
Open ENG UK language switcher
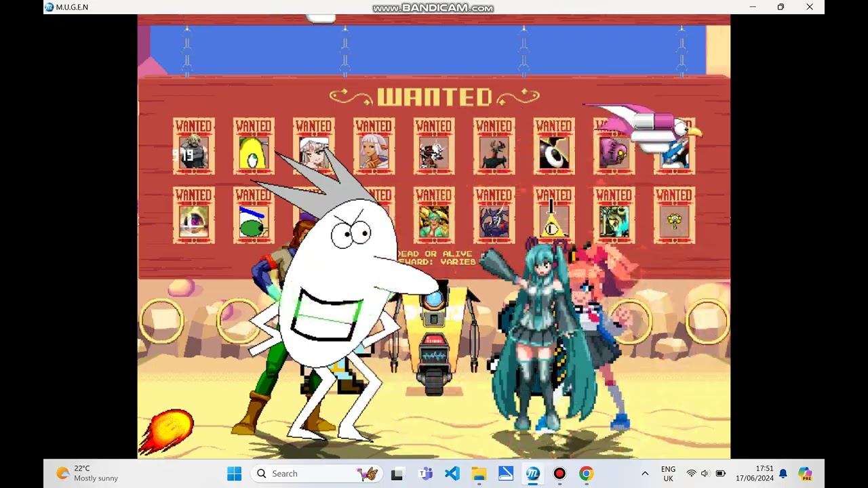(x=668, y=474)
